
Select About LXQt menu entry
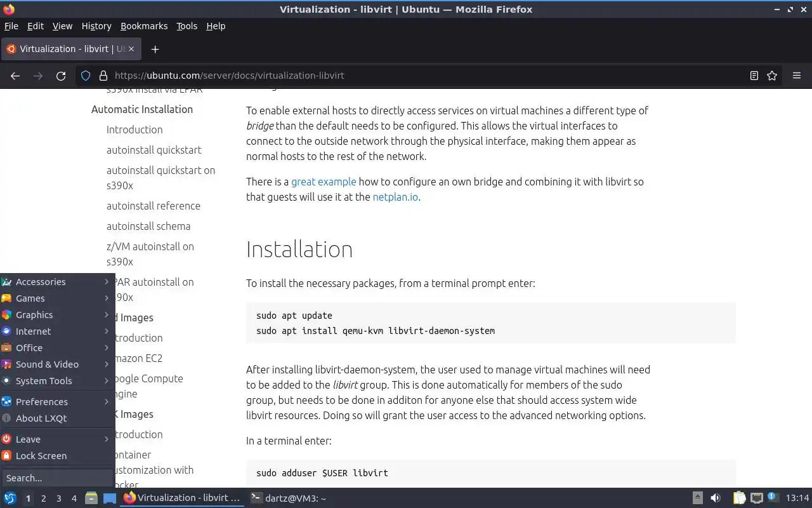coord(41,418)
